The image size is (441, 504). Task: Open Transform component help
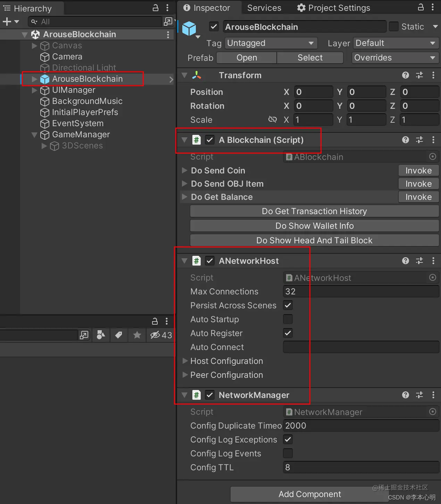click(406, 75)
